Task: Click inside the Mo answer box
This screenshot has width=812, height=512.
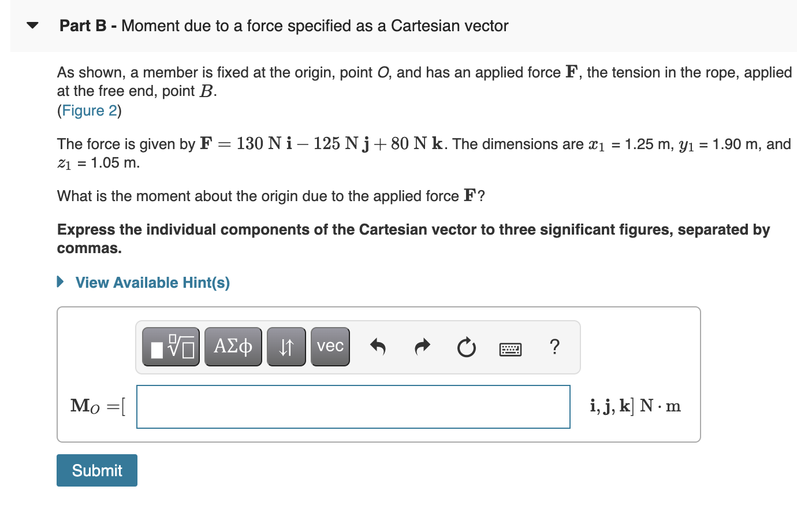Action: pos(352,407)
